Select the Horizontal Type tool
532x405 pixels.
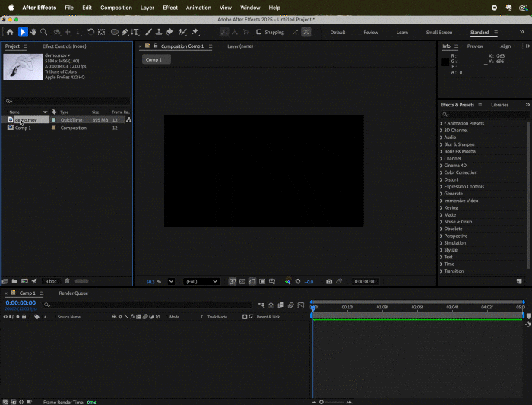pos(136,32)
